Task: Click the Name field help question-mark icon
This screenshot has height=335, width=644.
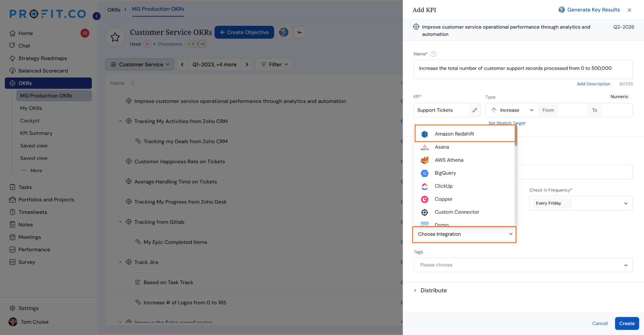Action: 433,54
